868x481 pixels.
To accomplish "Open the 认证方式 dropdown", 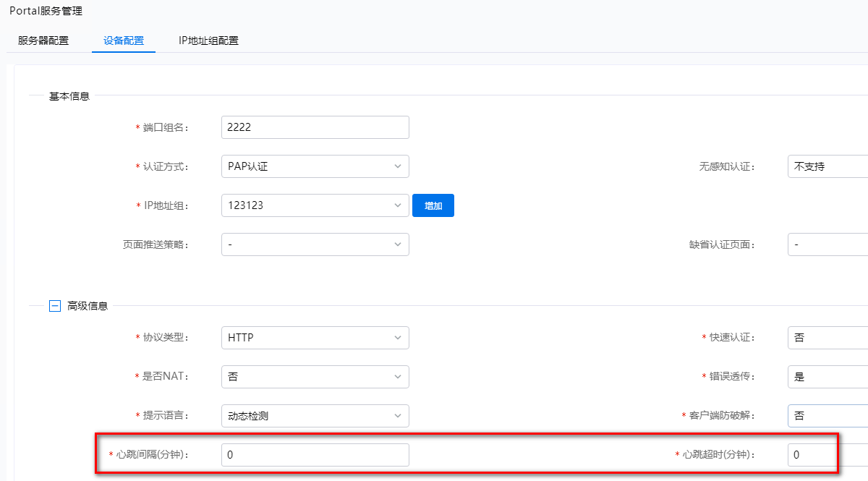I will 315,166.
